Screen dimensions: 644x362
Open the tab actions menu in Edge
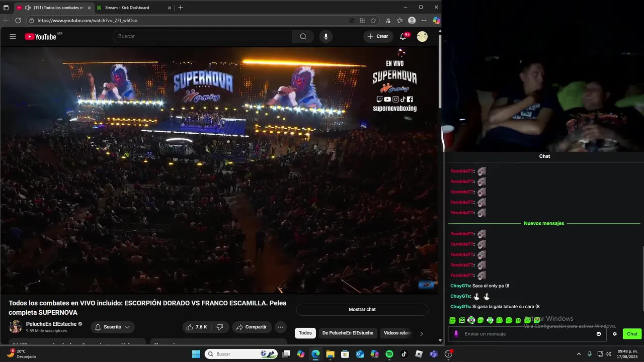pos(6,8)
